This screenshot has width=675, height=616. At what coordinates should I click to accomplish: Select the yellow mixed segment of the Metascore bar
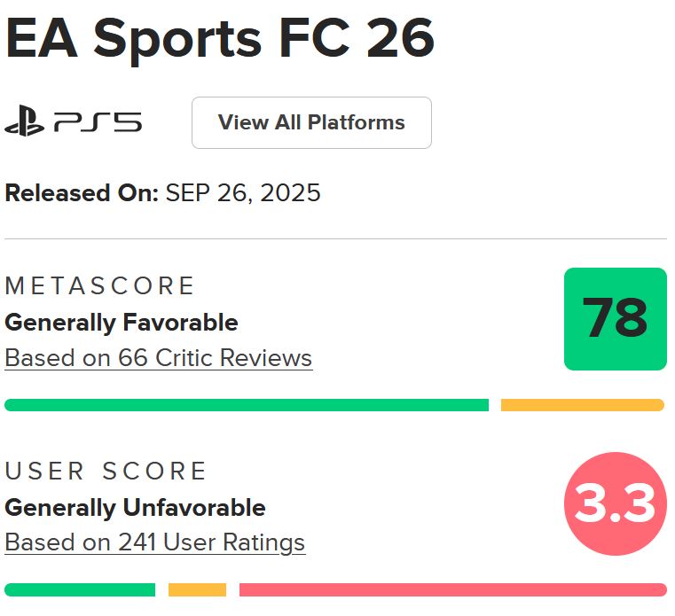582,405
